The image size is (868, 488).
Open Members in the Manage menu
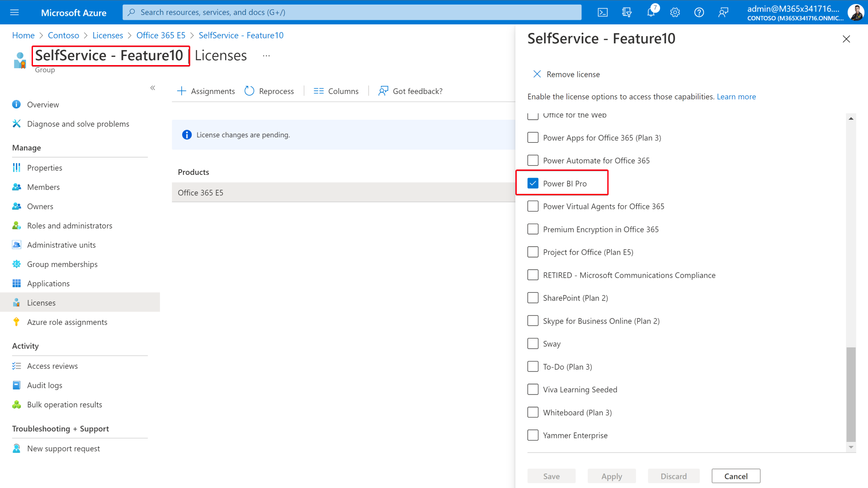point(43,187)
